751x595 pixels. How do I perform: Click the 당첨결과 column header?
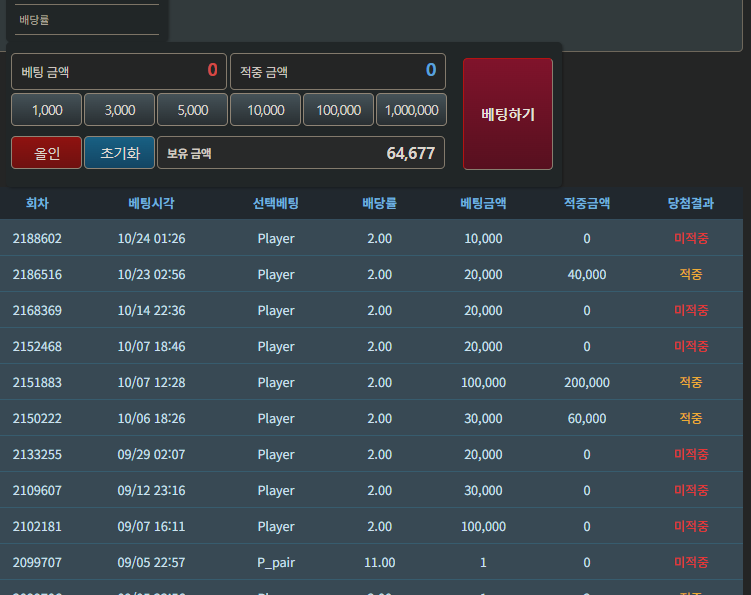click(691, 203)
